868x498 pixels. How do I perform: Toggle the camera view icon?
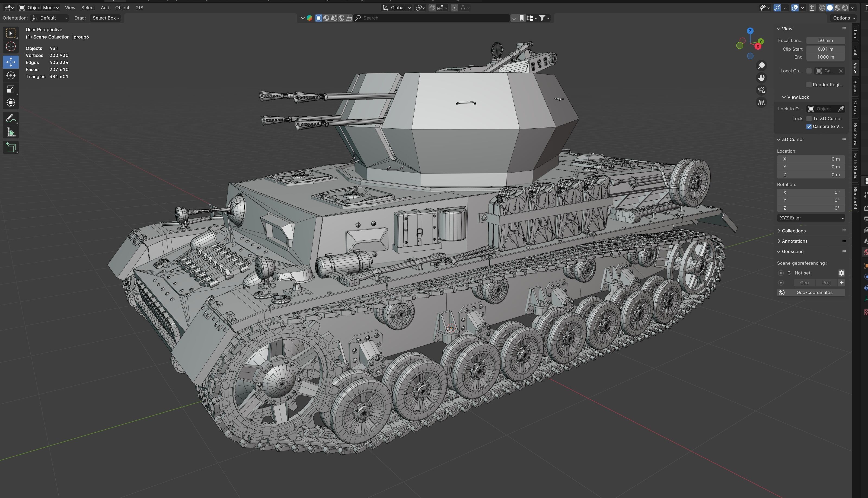(761, 90)
